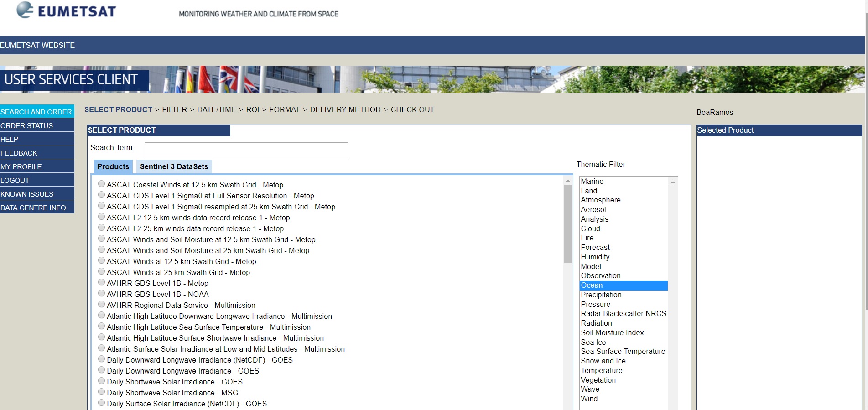Screen dimensions: 868x410
Task: Select AVHRR GDS Level 1B - NOAA
Action: tap(101, 294)
